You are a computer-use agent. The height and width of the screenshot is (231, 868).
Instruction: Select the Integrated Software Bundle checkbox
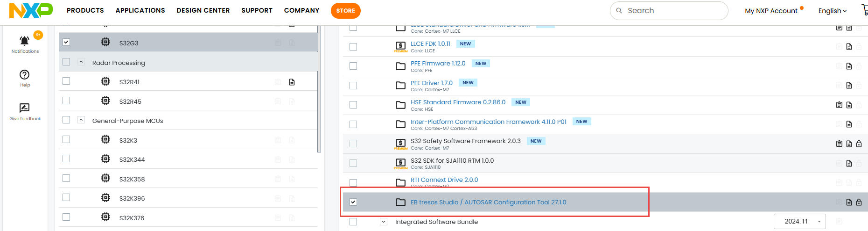[353, 222]
